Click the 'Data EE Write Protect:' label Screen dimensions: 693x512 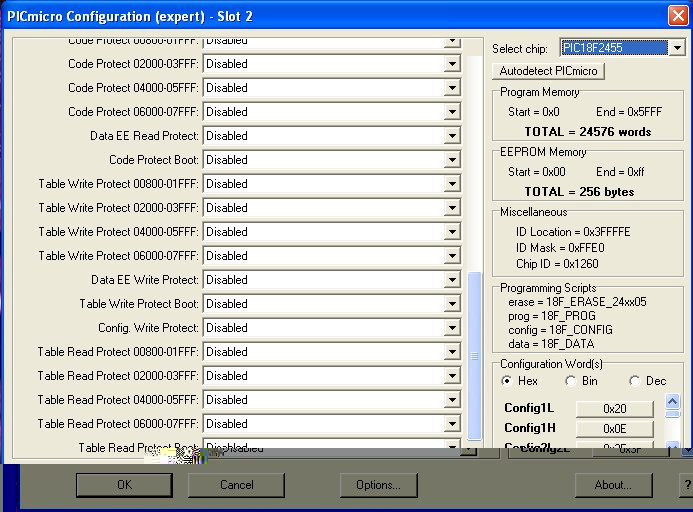coord(145,280)
